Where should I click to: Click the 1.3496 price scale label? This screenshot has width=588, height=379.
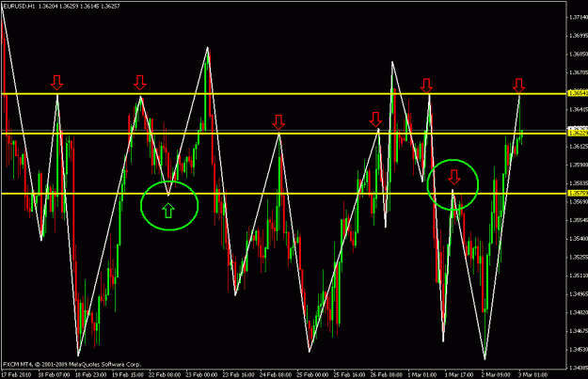click(579, 294)
